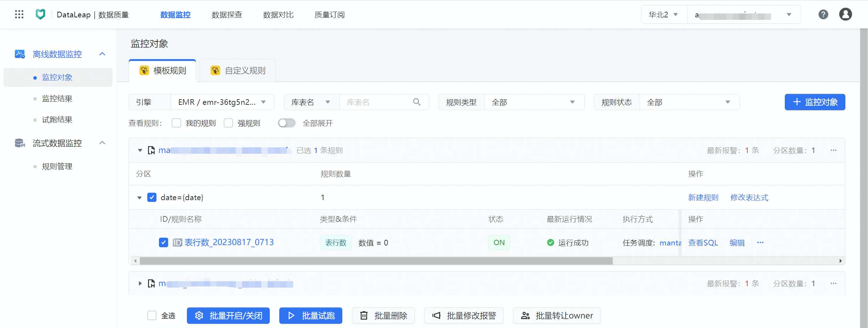This screenshot has width=868, height=328.
Task: Click the 批量开启/关闭 button
Action: [228, 316]
